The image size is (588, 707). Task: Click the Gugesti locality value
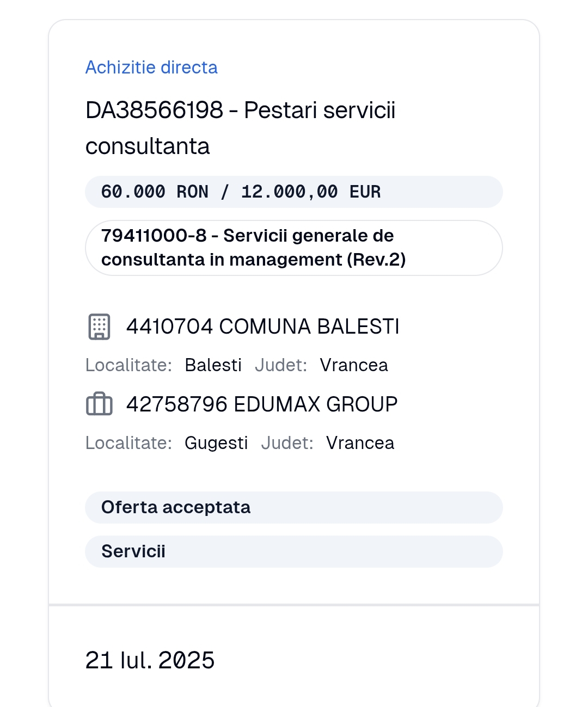[x=216, y=443]
